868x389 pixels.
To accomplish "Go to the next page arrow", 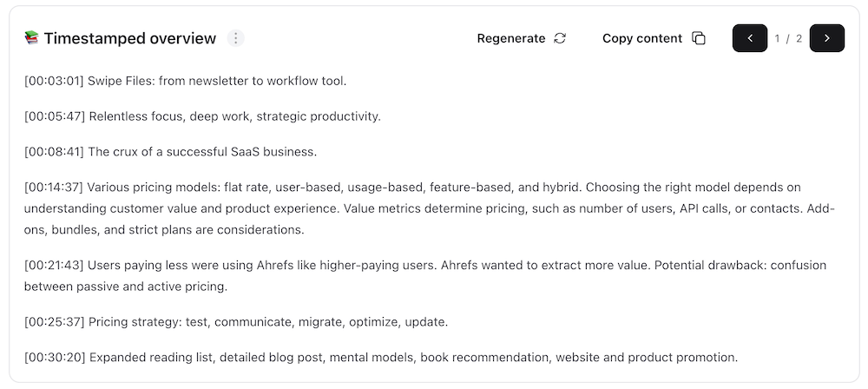I will 826,38.
